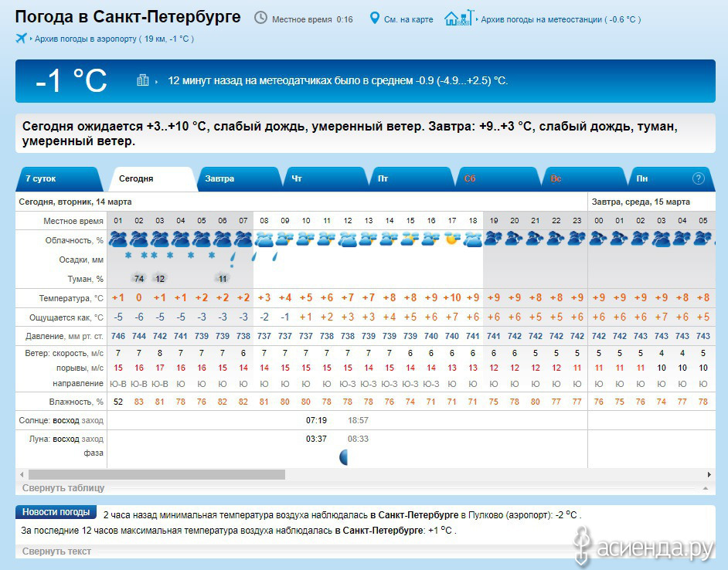Viewport: 728px width, 570px height.
Task: Collapse the weather table with Свернуть таблицу
Action: 63,488
